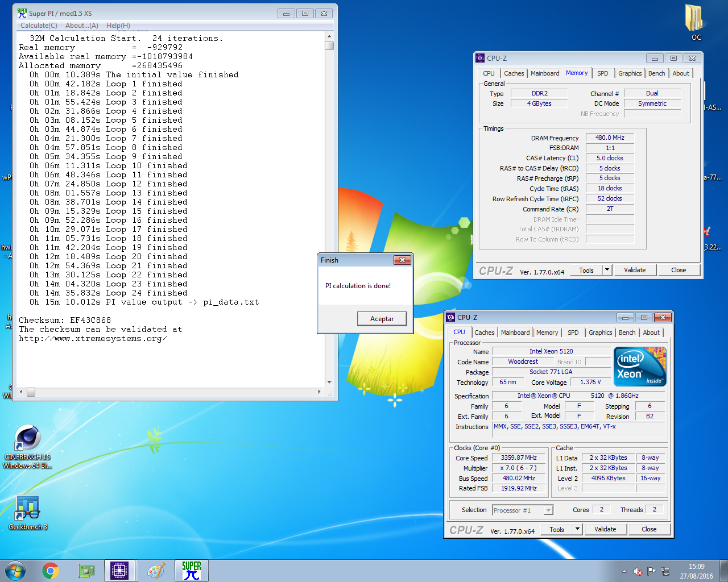Click the Super PI vertical scrollbar thumb
Screen dimensions: 728x582
click(x=329, y=45)
